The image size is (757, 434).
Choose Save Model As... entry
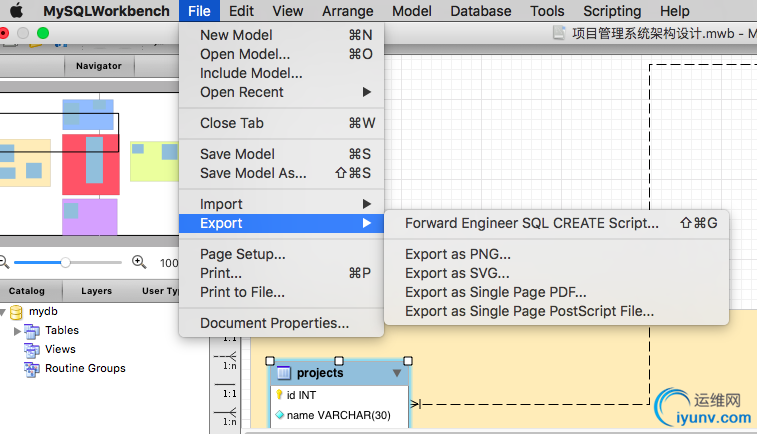click(281, 173)
